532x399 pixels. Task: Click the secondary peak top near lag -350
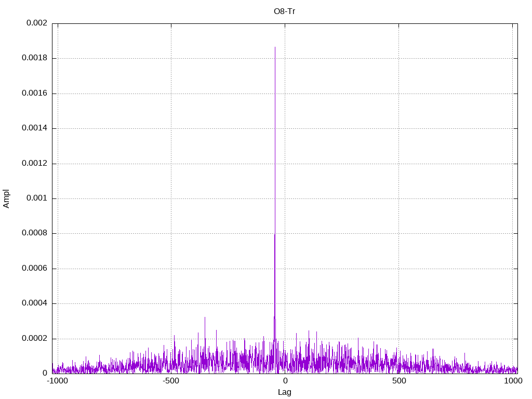(x=205, y=317)
